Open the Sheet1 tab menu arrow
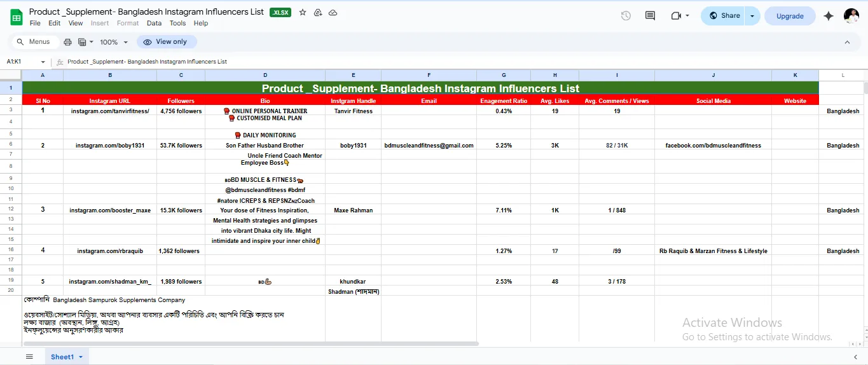Screen dimensions: 868x365 click(x=81, y=357)
